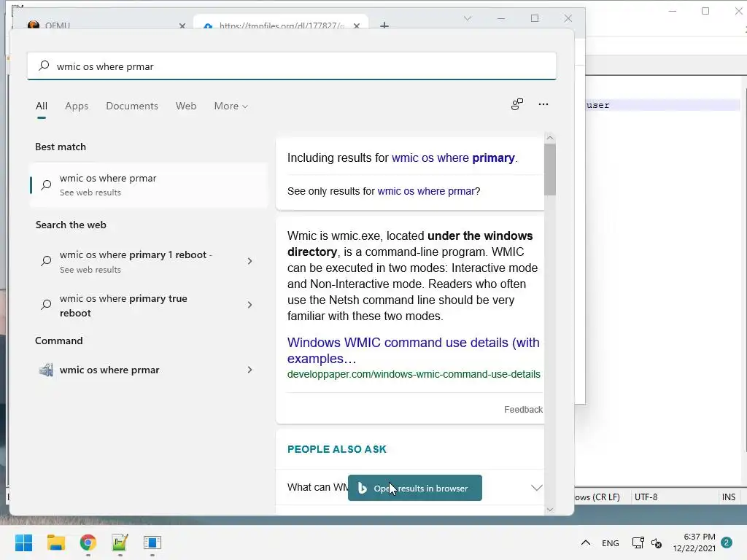Click the Feedback link

(524, 410)
